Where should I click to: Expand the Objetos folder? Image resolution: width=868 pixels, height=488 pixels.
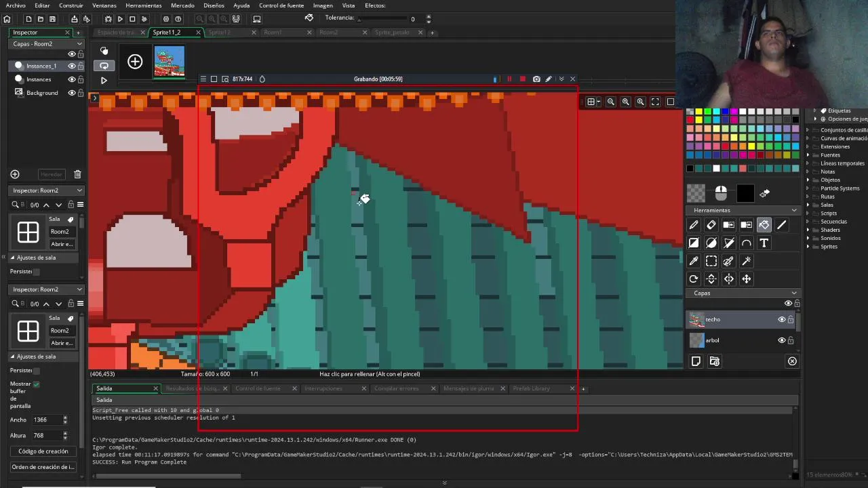click(x=808, y=180)
